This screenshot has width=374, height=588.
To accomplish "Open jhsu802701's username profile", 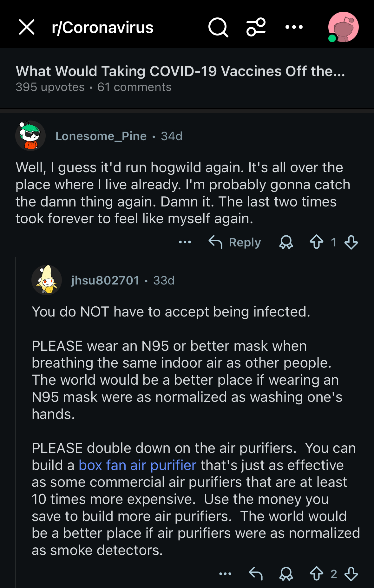I will tap(105, 280).
